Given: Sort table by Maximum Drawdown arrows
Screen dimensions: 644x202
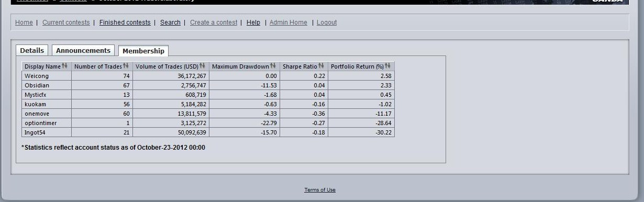Looking at the screenshot, I should coord(273,66).
